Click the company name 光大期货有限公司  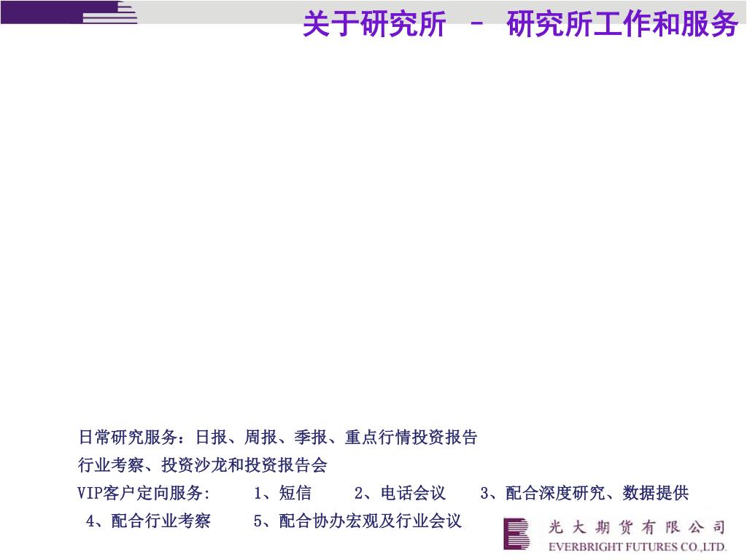tap(637, 528)
